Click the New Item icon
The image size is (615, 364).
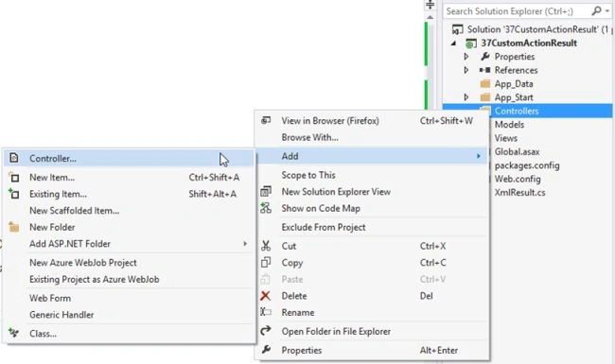point(14,178)
